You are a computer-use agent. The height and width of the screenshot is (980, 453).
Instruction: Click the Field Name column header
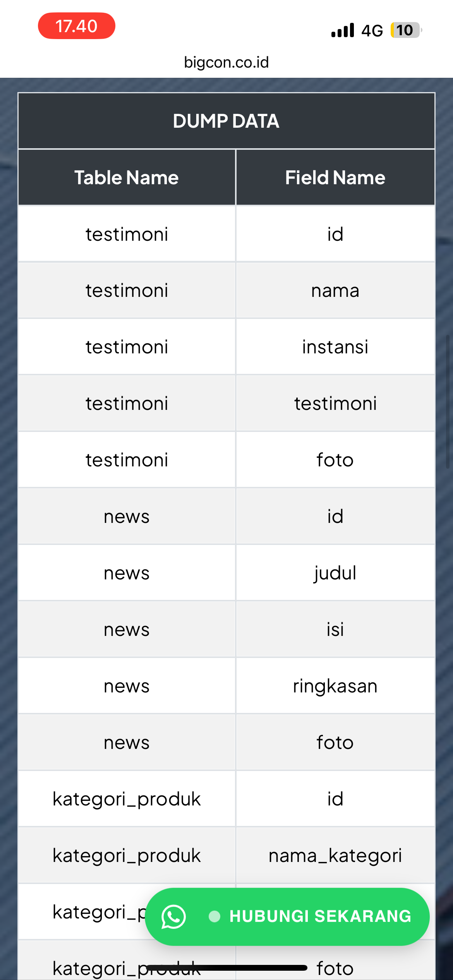(x=335, y=178)
